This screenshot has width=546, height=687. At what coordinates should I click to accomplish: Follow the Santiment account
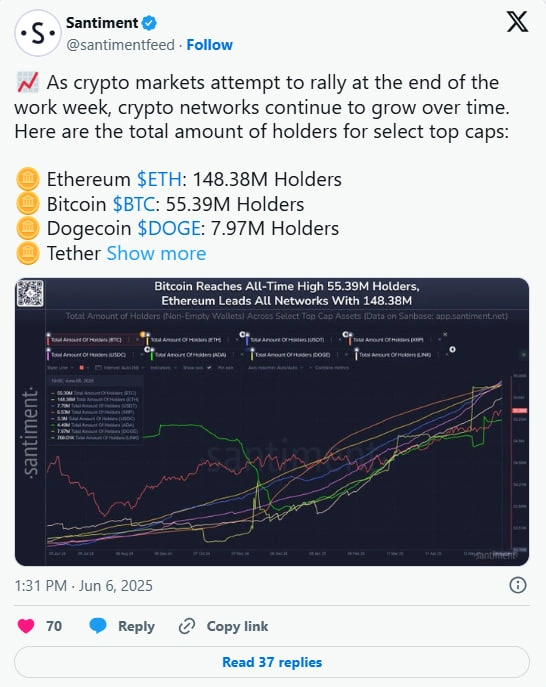209,45
